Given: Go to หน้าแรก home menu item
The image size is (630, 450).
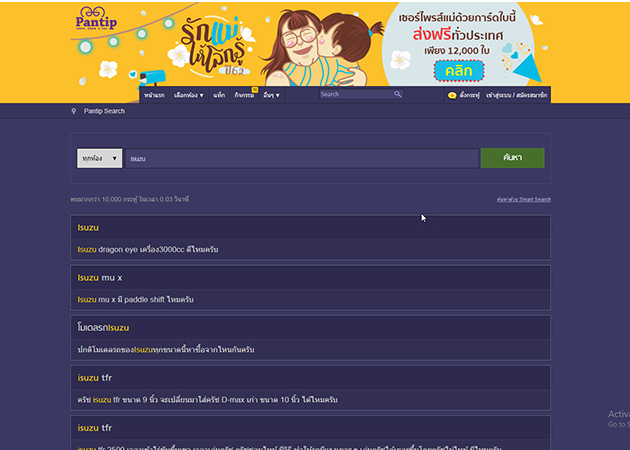Looking at the screenshot, I should click(x=154, y=95).
